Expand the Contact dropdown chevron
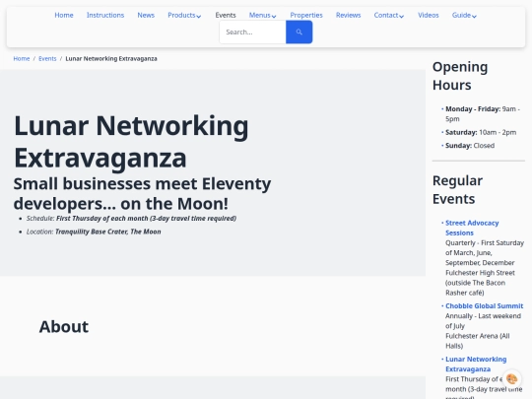Screen dimensions: 532x399 coord(402,16)
